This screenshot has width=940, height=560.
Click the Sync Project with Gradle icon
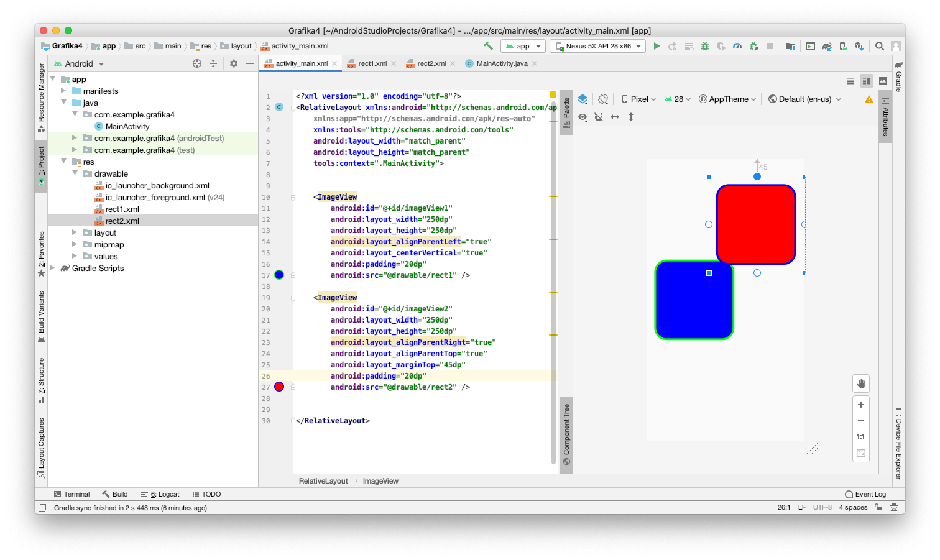coord(827,46)
